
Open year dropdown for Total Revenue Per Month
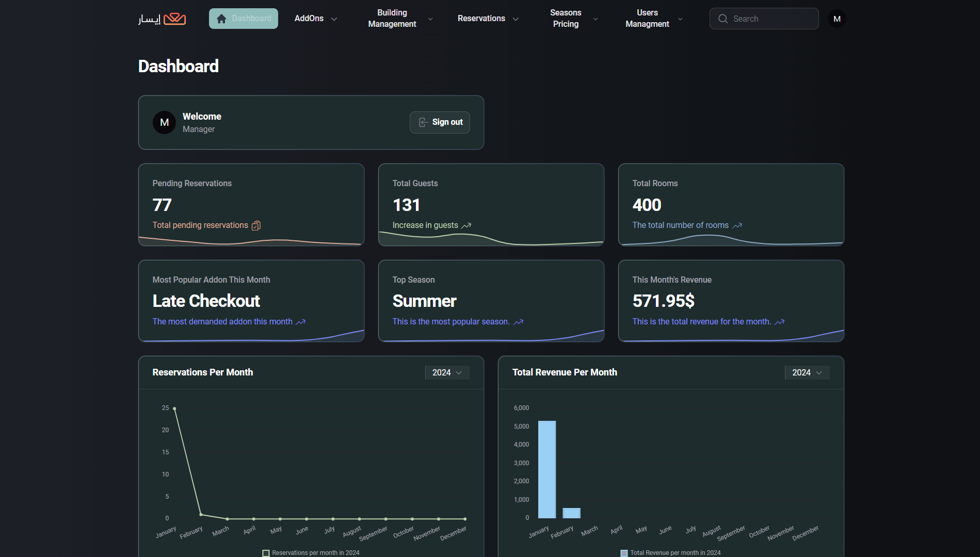pyautogui.click(x=807, y=372)
